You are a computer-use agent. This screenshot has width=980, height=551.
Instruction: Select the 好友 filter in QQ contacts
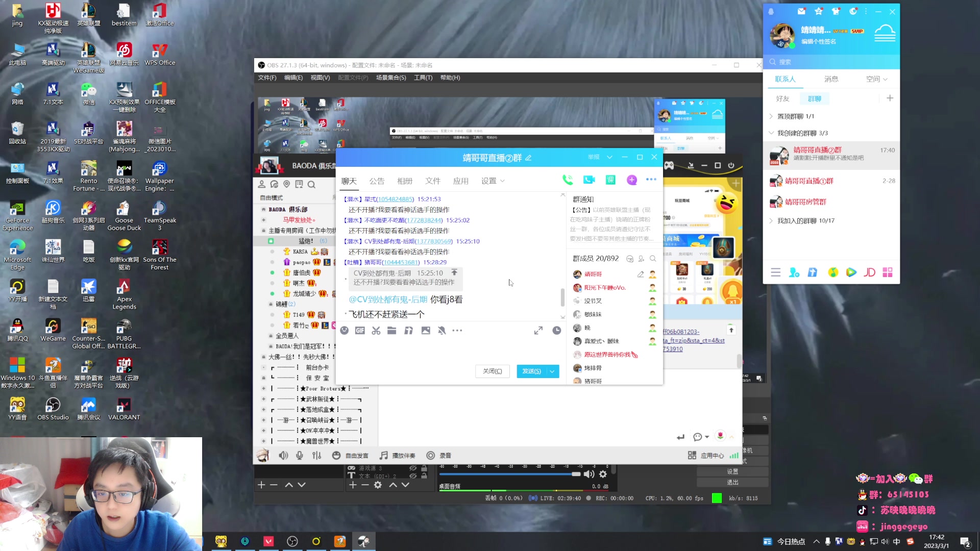[782, 98]
